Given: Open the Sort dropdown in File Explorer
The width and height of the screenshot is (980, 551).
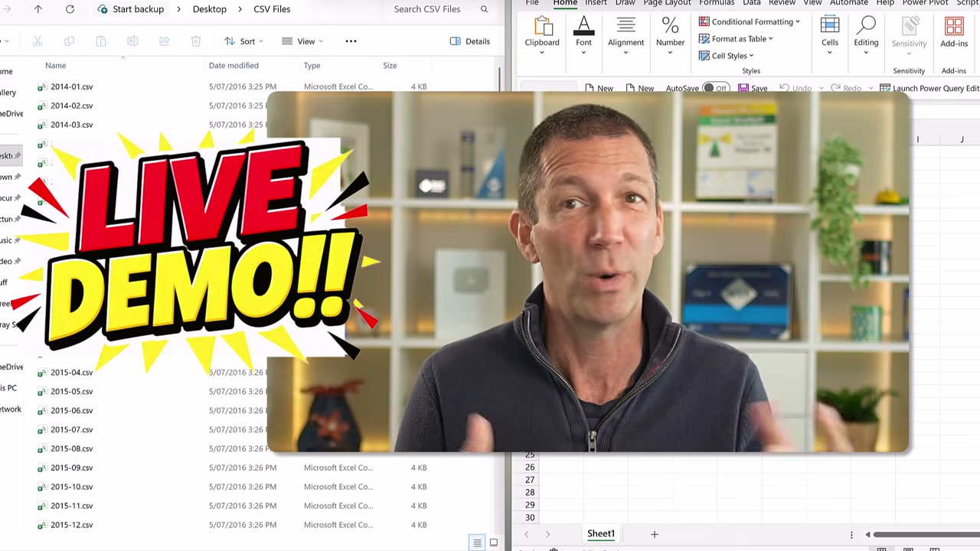Looking at the screenshot, I should coord(243,41).
